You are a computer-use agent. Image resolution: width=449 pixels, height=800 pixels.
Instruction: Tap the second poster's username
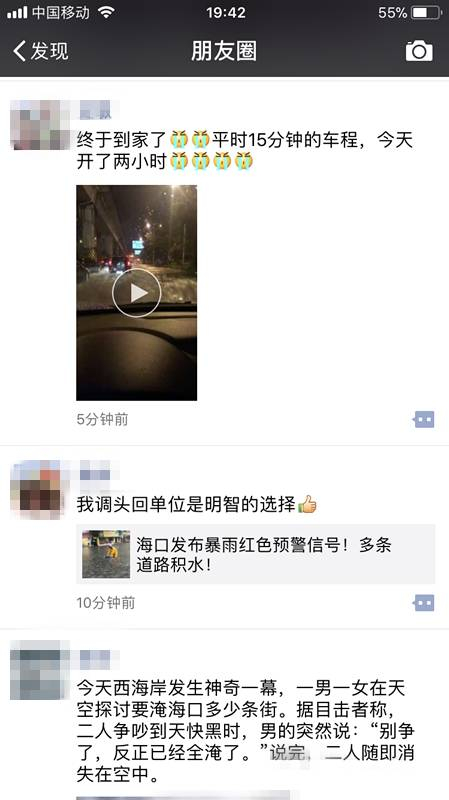(x=96, y=473)
